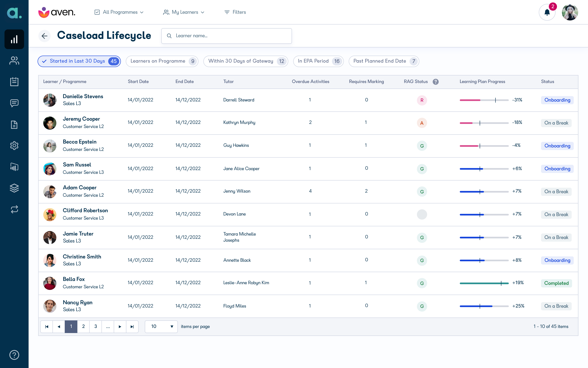Click Jeremy Cooper's amber A status badge
This screenshot has height=368, width=588.
tap(422, 123)
